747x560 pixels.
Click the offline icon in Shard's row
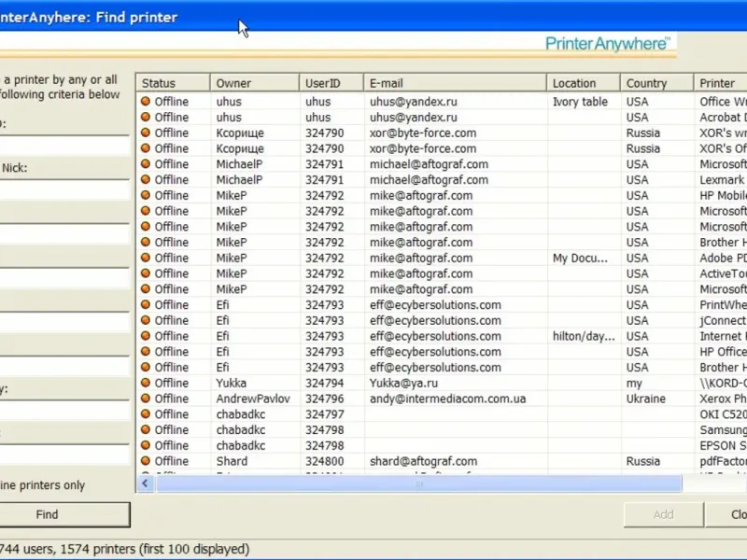click(x=146, y=461)
